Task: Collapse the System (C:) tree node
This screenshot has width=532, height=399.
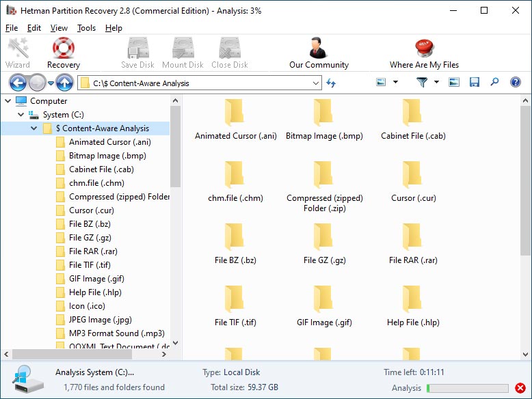Action: pyautogui.click(x=21, y=115)
